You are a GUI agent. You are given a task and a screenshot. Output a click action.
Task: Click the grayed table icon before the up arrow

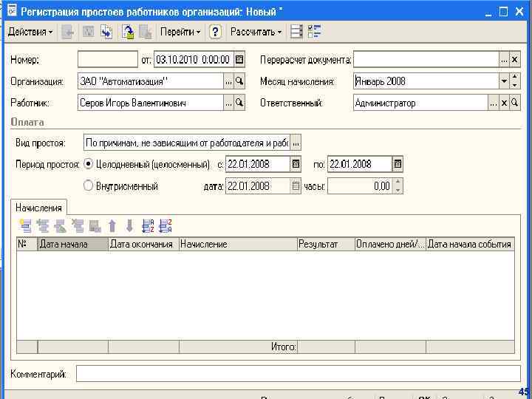95,226
